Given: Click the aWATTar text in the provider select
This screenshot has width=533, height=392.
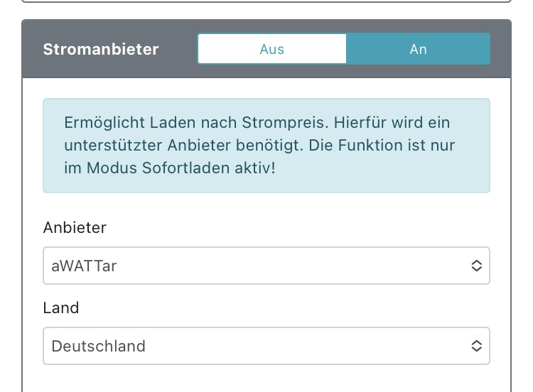Looking at the screenshot, I should 85,266.
